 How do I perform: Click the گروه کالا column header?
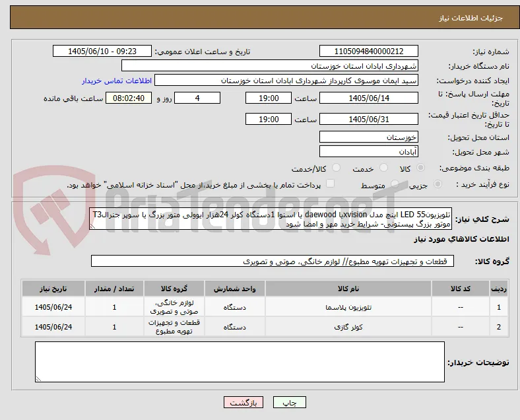174,289
